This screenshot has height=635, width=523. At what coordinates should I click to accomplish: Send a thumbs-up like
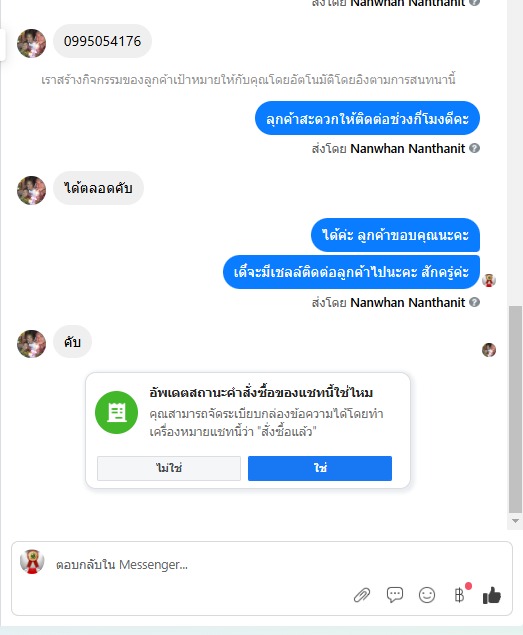pyautogui.click(x=492, y=595)
